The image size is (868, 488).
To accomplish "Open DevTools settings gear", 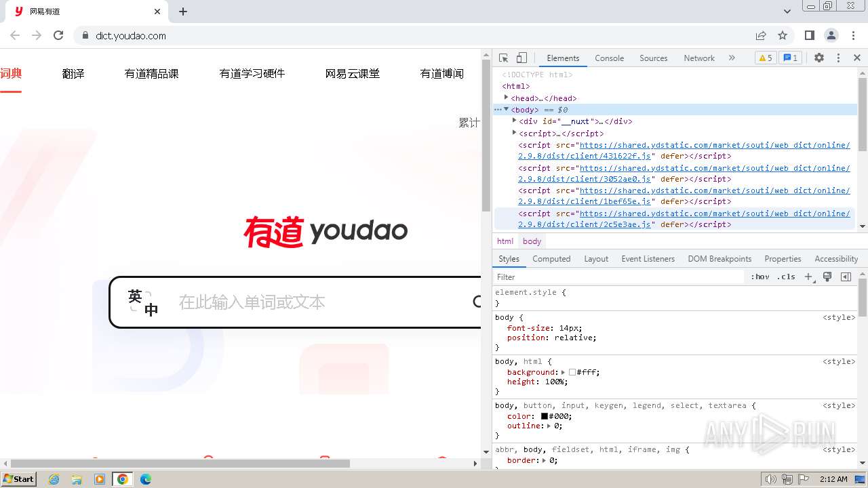I will point(819,58).
